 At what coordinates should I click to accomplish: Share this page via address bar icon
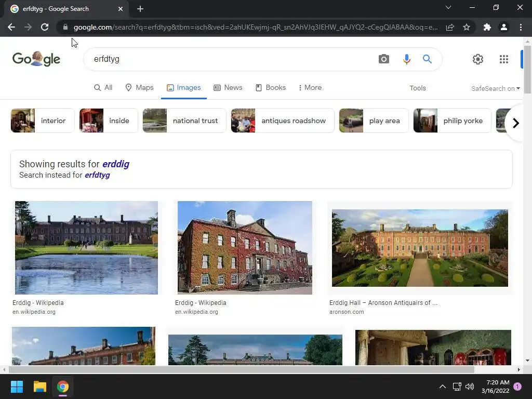450,27
